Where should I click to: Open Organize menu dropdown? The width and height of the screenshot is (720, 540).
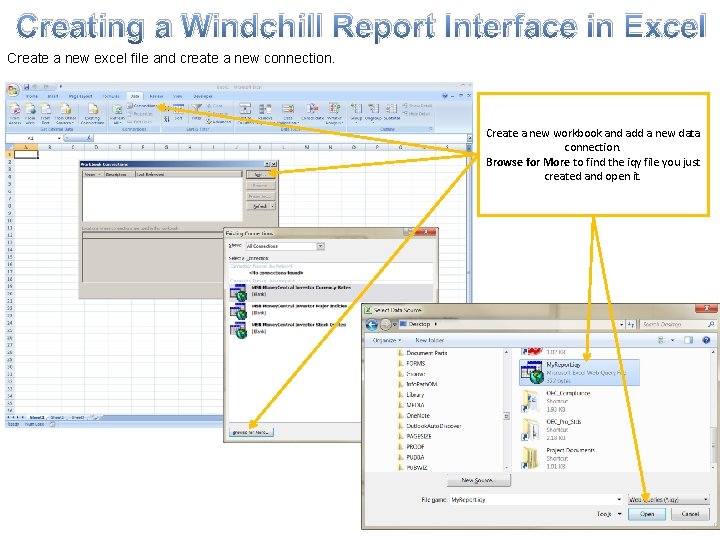click(387, 340)
